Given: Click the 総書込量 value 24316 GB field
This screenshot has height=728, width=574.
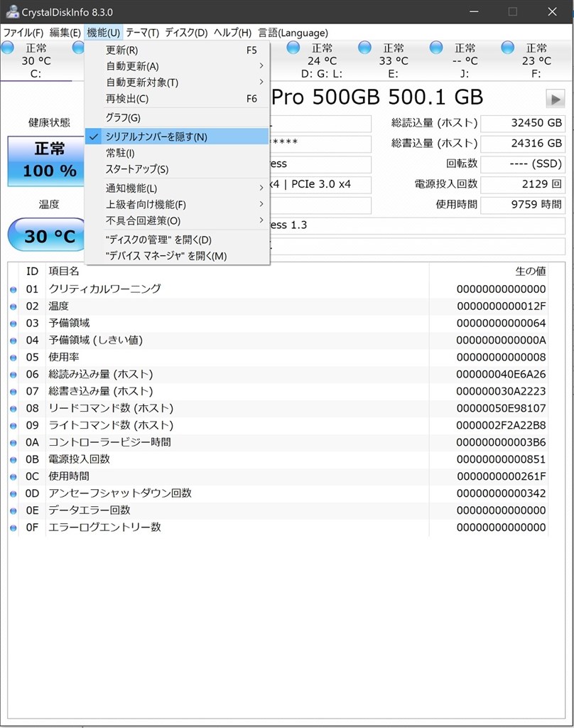Looking at the screenshot, I should click(523, 144).
